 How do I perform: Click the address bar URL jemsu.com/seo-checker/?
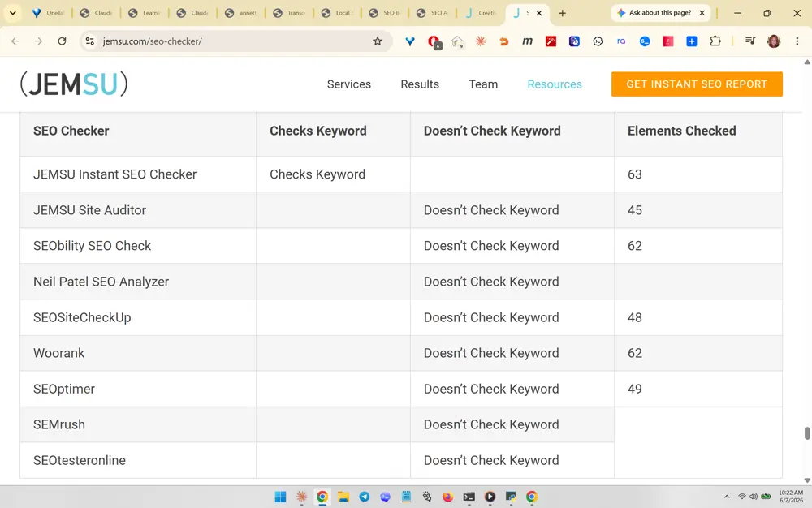tap(153, 41)
